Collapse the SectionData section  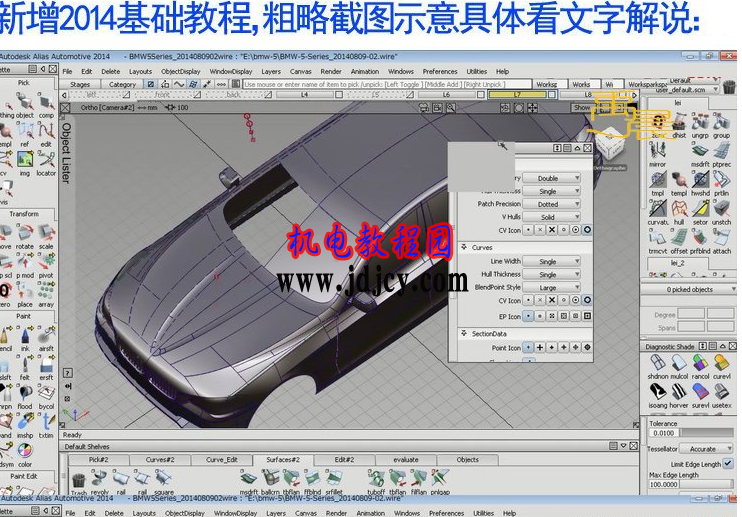click(x=464, y=333)
